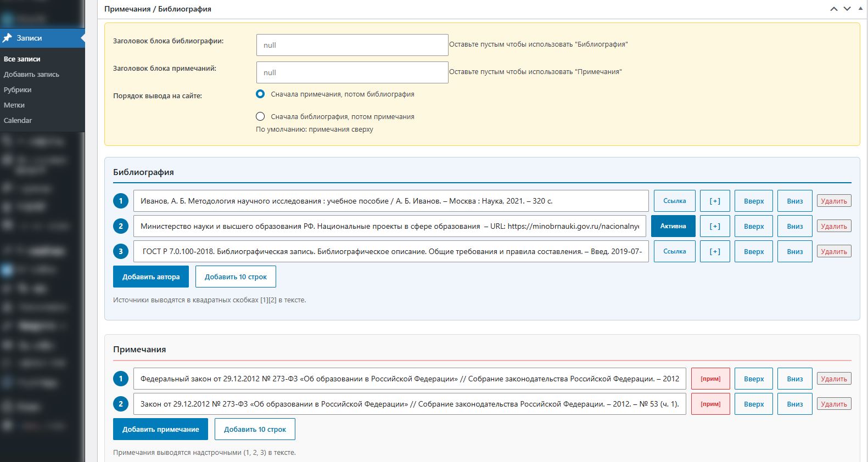This screenshot has width=868, height=462.
Task: Move the Примечания / Библиография panel down
Action: coord(847,9)
